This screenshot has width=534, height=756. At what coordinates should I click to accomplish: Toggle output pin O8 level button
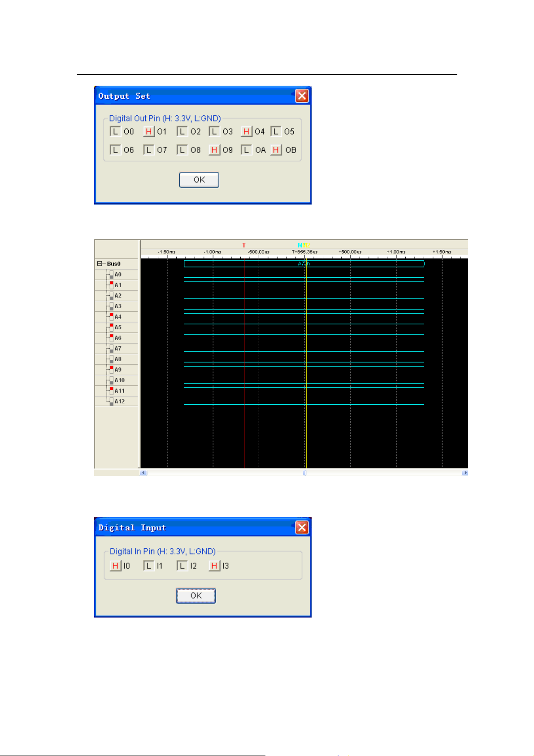(182, 150)
